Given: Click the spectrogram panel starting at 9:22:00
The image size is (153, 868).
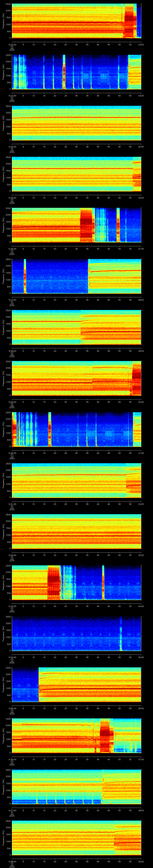Looking at the screenshot, I should pyautogui.click(x=76, y=21).
